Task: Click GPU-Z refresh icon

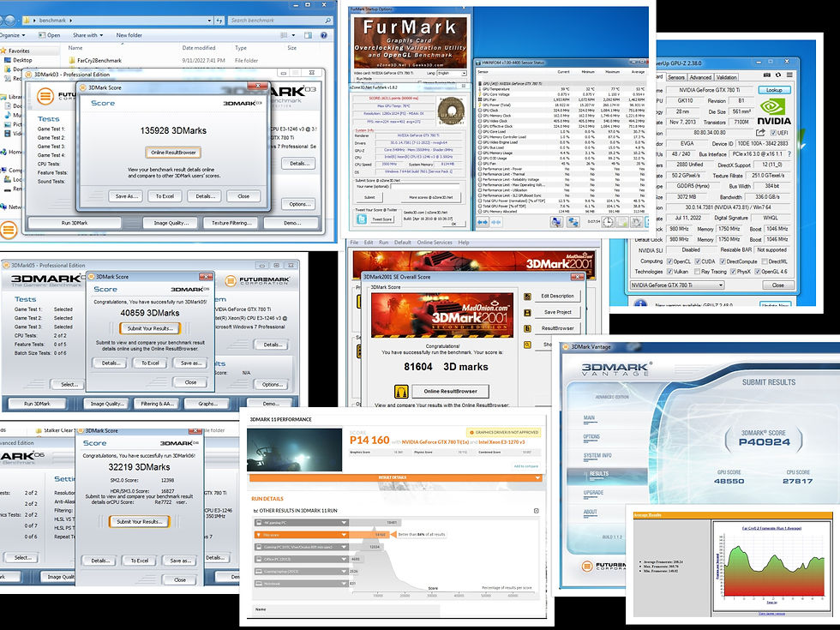Action: coord(778,75)
